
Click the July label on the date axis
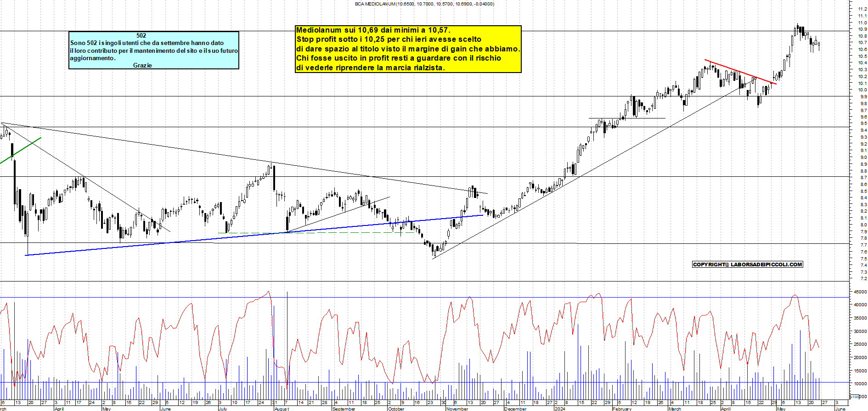(x=223, y=409)
